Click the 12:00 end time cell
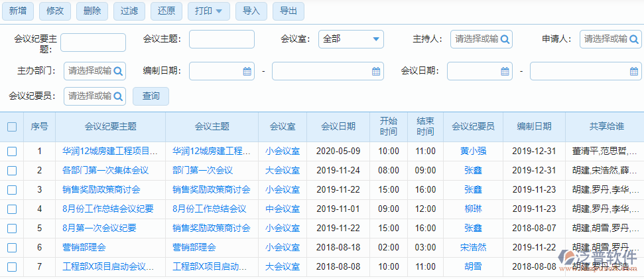 pyautogui.click(x=426, y=209)
